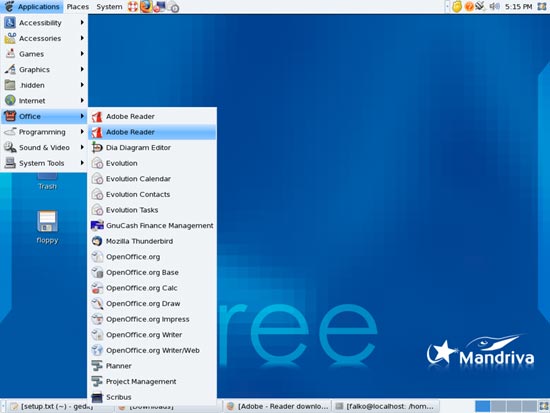Screen dimensions: 550x413
Task: Expand the Accessibility submenu arrow
Action: pos(82,22)
